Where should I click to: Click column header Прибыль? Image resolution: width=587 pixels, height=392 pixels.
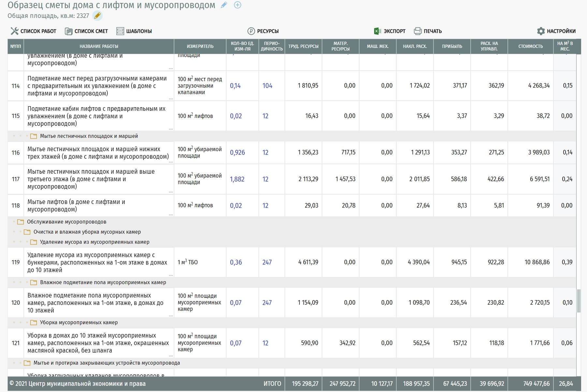(452, 46)
